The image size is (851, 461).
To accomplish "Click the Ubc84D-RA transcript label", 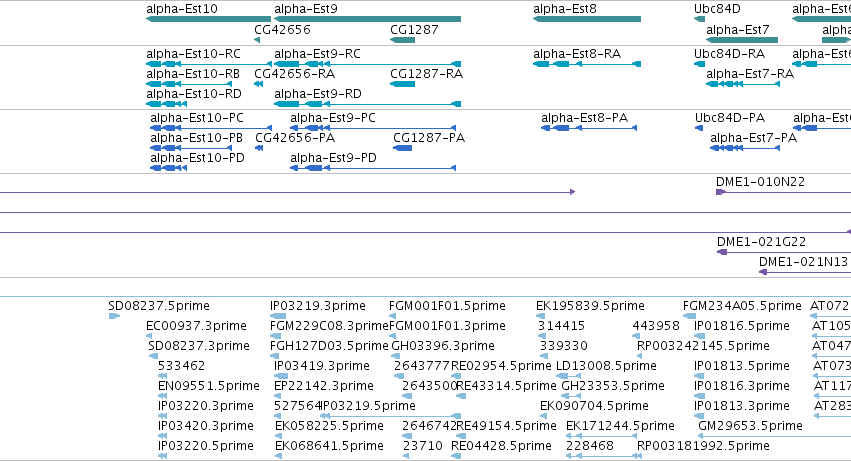I will 729,54.
